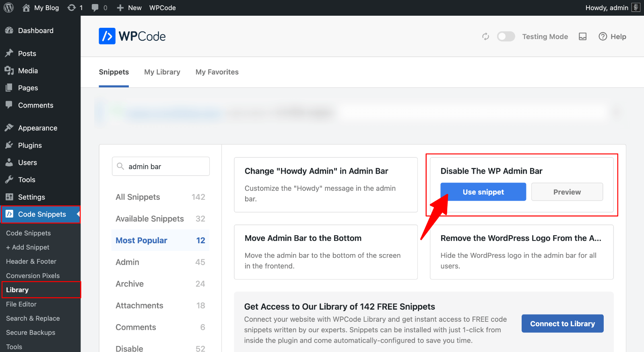Select Most Popular category

click(x=160, y=240)
